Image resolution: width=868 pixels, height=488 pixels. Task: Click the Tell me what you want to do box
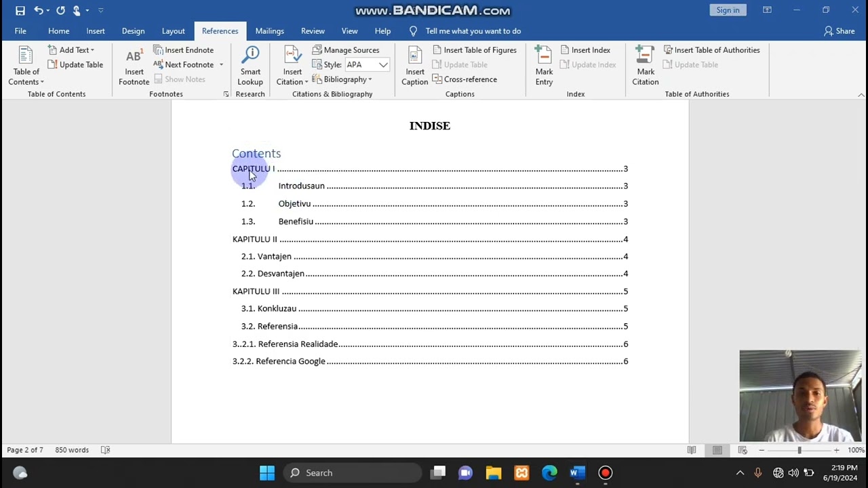point(473,31)
